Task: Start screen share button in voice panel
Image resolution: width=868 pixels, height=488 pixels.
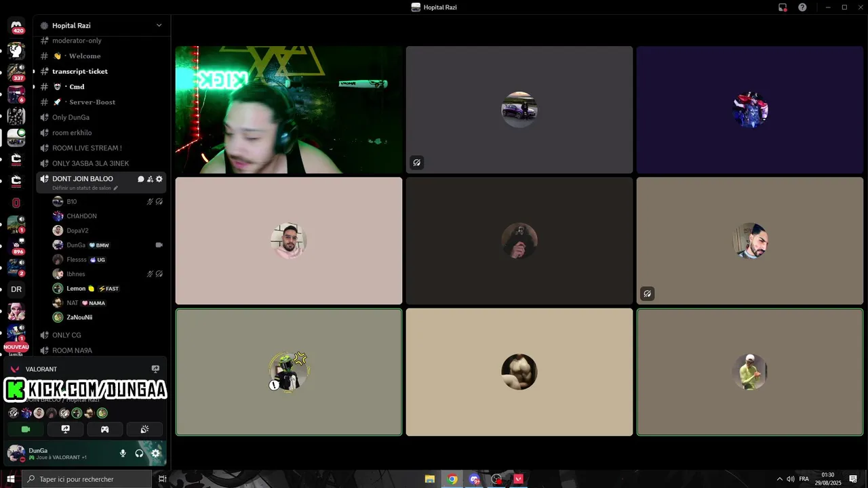Action: tap(65, 429)
